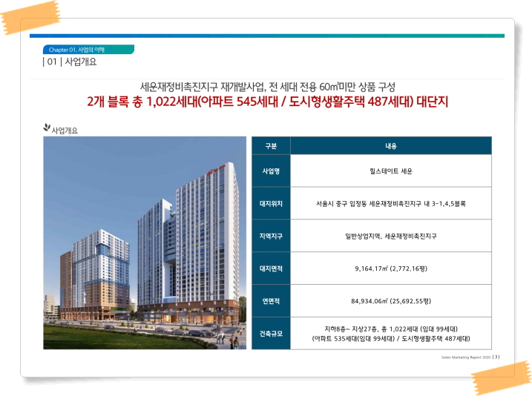
Task: Click the '84,934.06㎡ (25,692.55평)' value
Action: tap(391, 301)
